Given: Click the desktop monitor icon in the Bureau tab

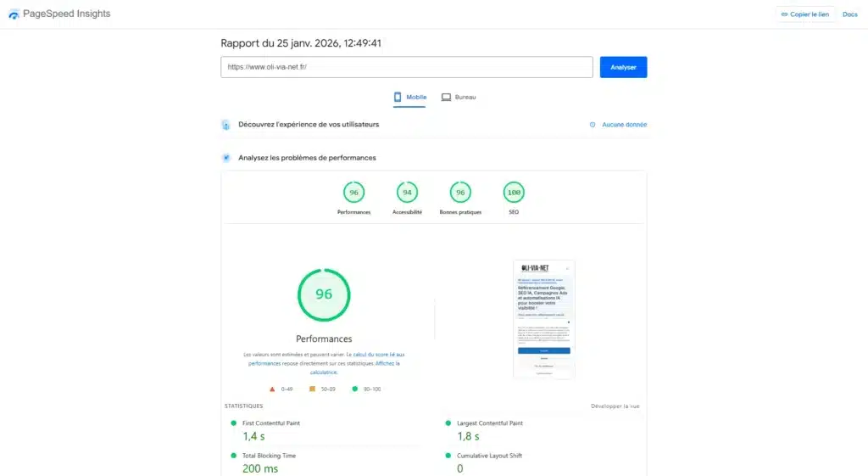Looking at the screenshot, I should (x=446, y=97).
